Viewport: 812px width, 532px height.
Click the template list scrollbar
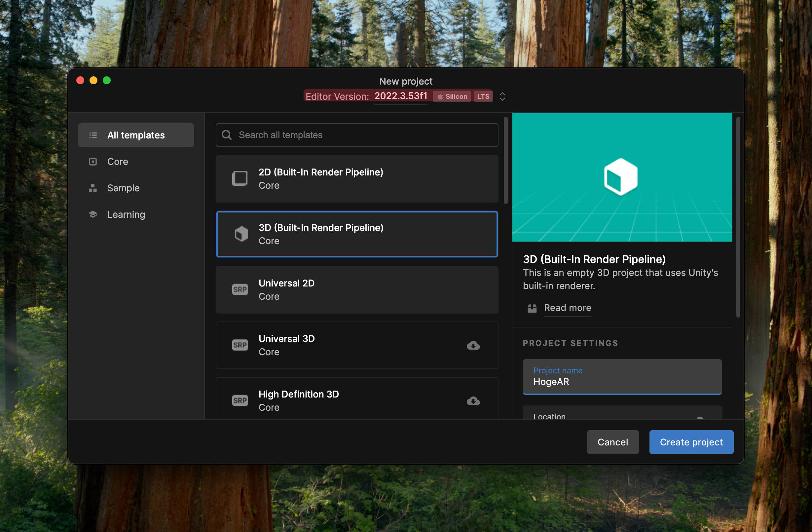506,160
